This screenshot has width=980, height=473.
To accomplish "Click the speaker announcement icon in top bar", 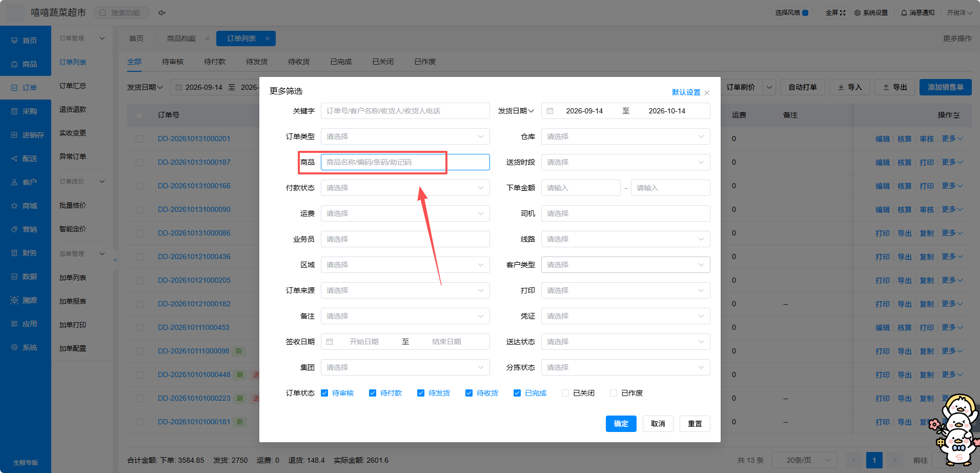I will coord(161,13).
